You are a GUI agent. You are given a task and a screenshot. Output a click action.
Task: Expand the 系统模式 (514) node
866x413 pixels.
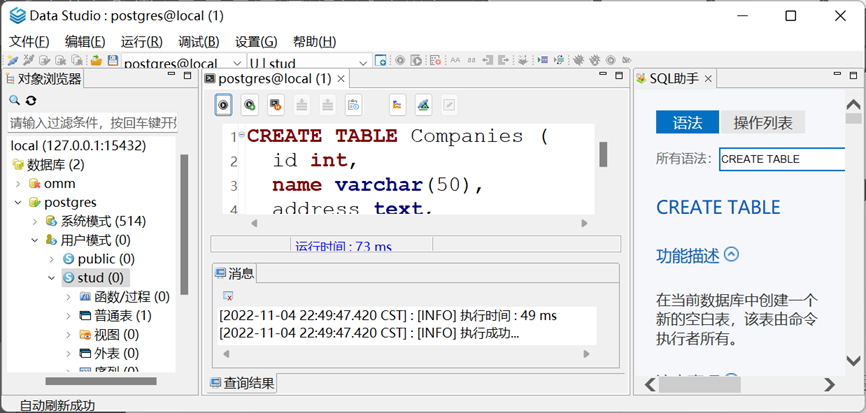pyautogui.click(x=35, y=221)
